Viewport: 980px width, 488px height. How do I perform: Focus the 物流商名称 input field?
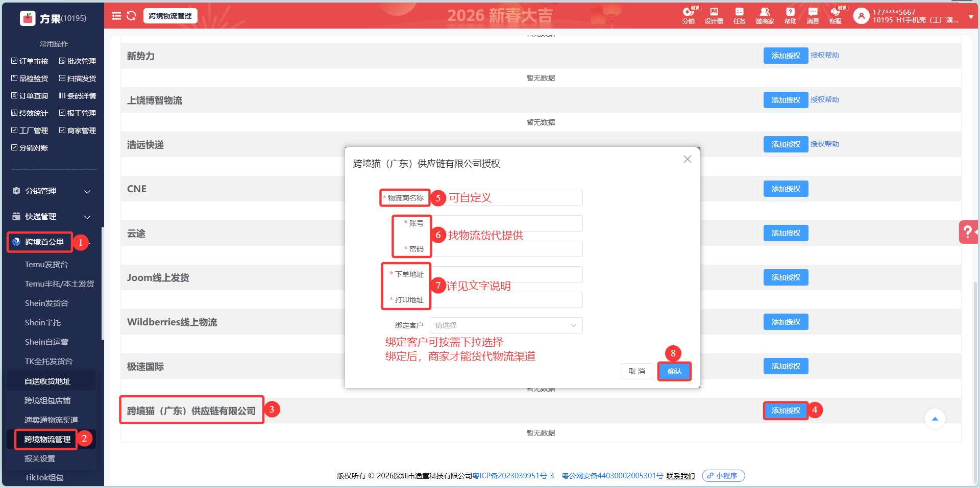tap(506, 198)
